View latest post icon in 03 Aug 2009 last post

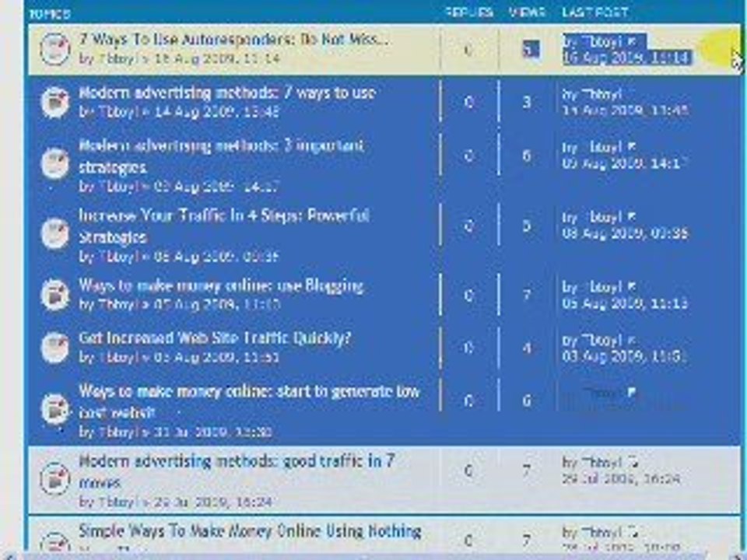coord(632,340)
